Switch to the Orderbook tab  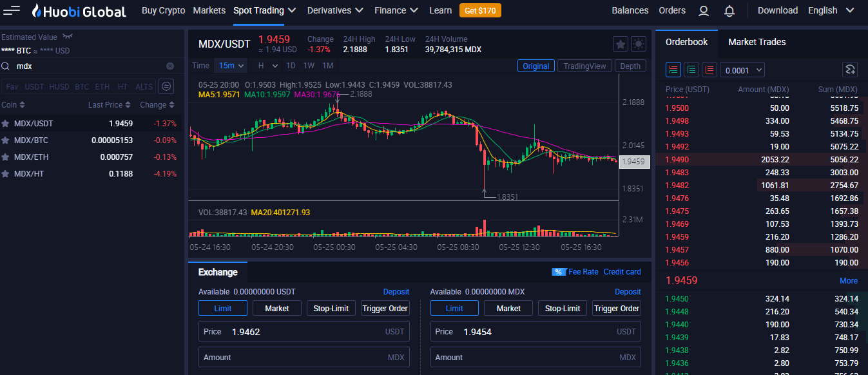(686, 42)
